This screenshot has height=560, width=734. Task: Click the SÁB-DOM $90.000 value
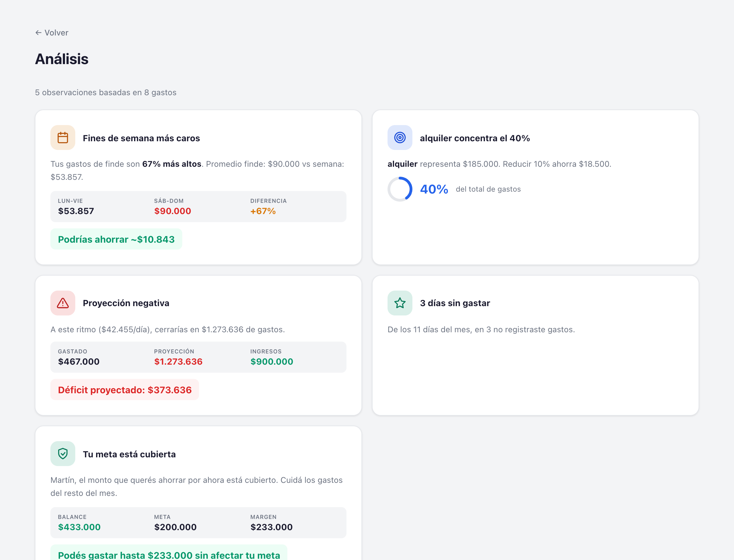pos(172,211)
